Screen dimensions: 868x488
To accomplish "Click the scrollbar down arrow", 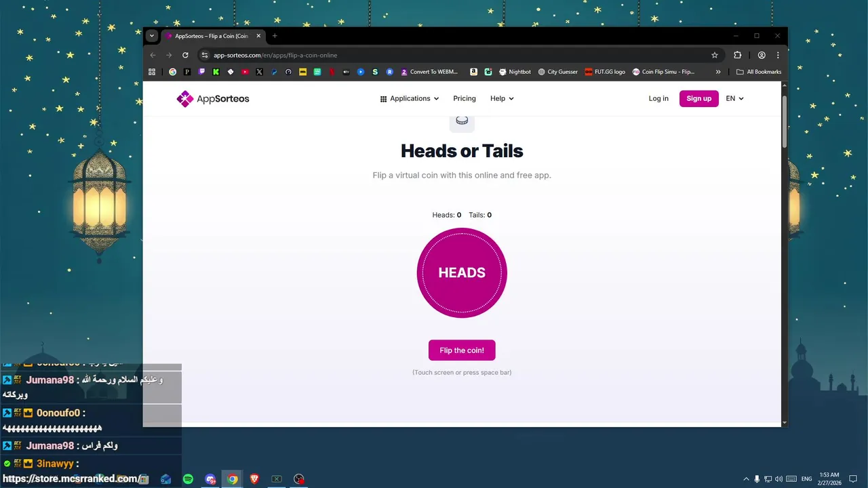I will [x=785, y=422].
